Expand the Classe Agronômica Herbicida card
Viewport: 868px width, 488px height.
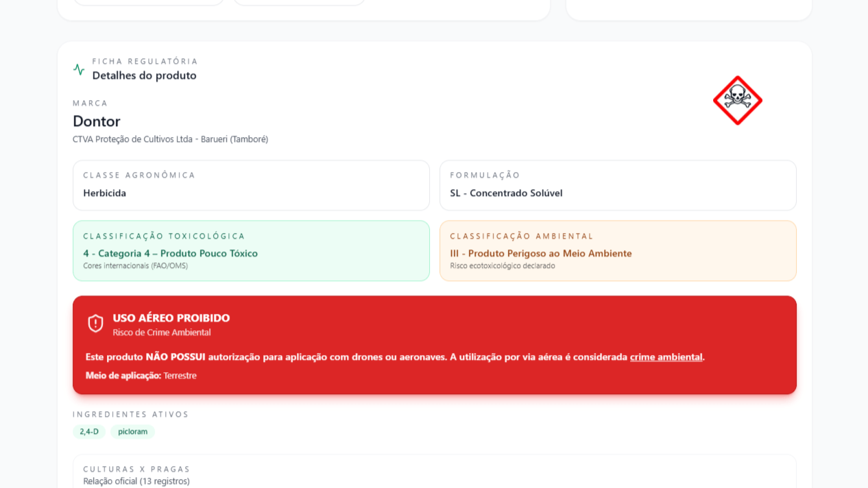coord(251,185)
